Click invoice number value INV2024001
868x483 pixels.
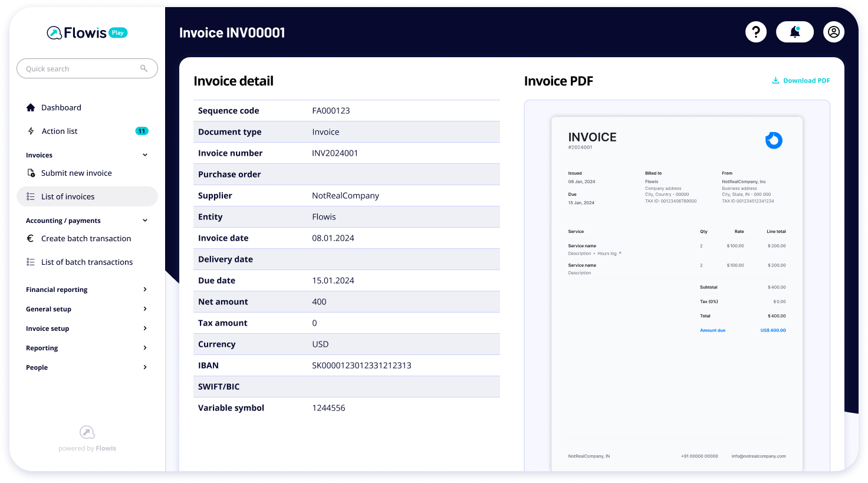(335, 153)
